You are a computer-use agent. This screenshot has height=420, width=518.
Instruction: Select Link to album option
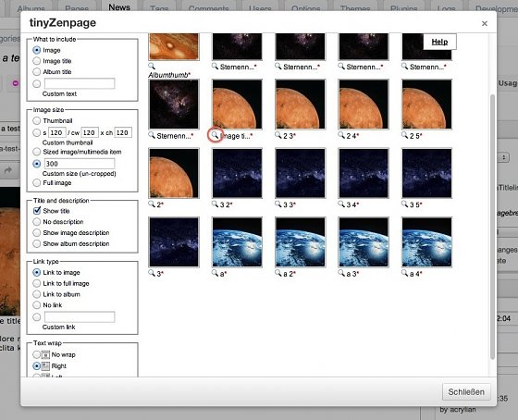[37, 294]
